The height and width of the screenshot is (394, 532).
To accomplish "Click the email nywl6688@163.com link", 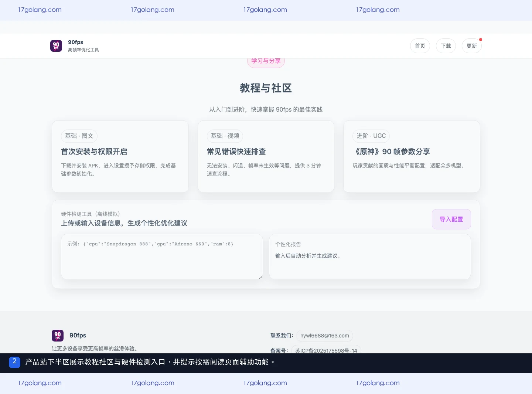I will pos(325,336).
